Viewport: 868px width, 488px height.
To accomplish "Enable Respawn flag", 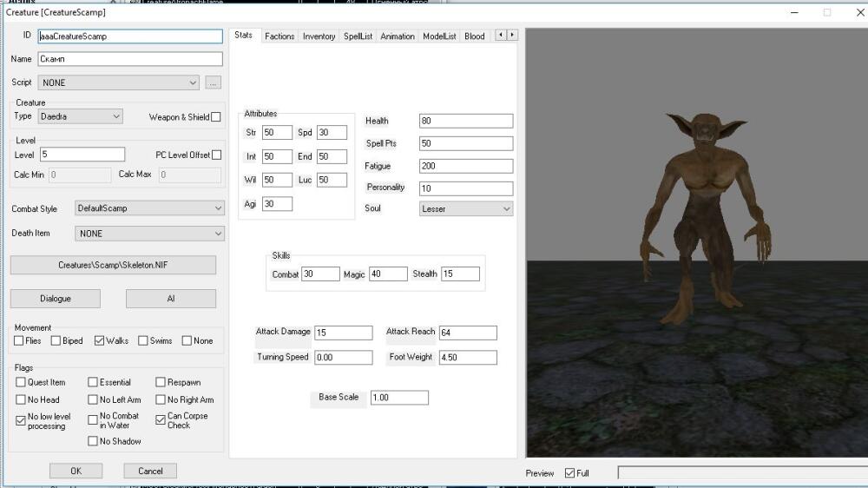I will tap(160, 382).
